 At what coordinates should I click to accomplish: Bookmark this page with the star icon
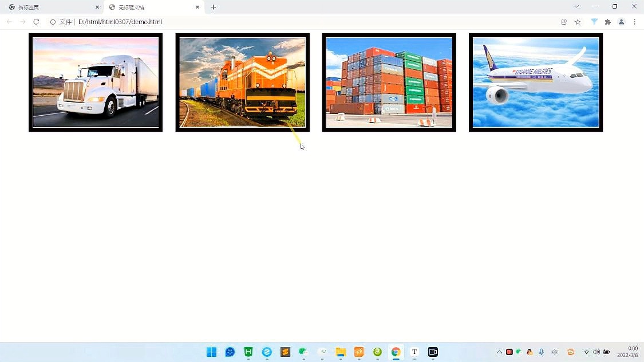click(578, 22)
